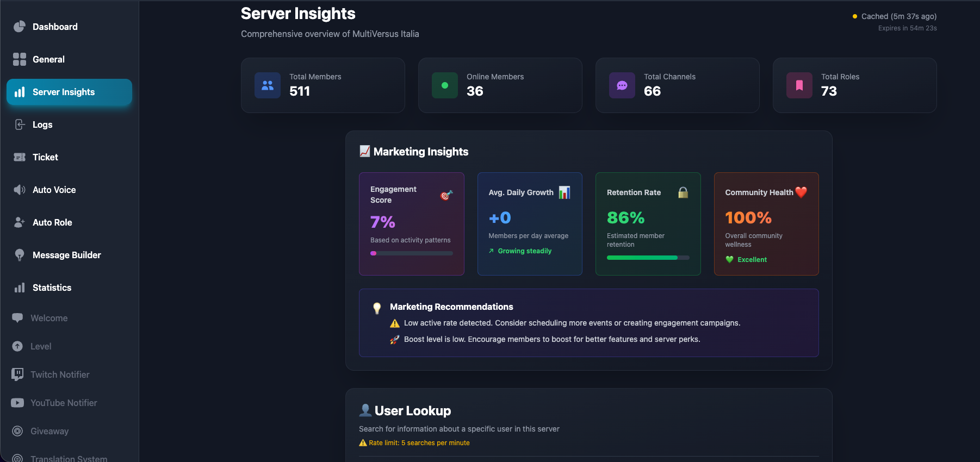Click the Engagement Score progress bar

pyautogui.click(x=411, y=253)
